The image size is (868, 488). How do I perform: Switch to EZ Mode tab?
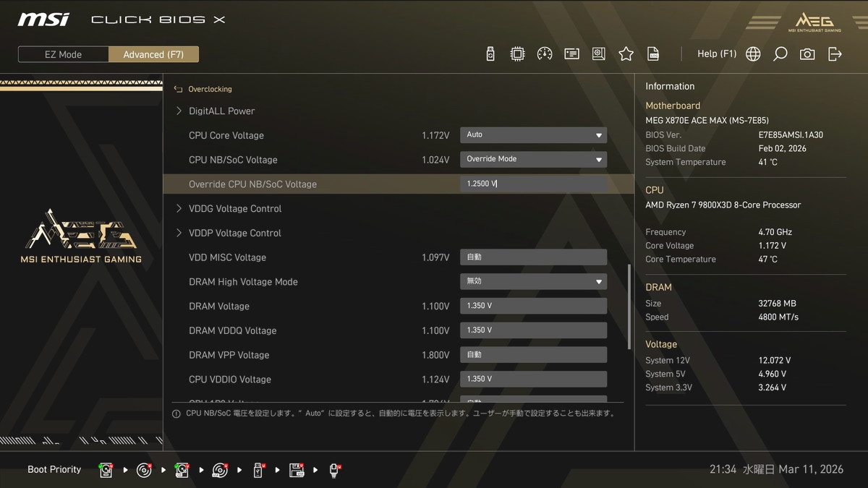[64, 54]
